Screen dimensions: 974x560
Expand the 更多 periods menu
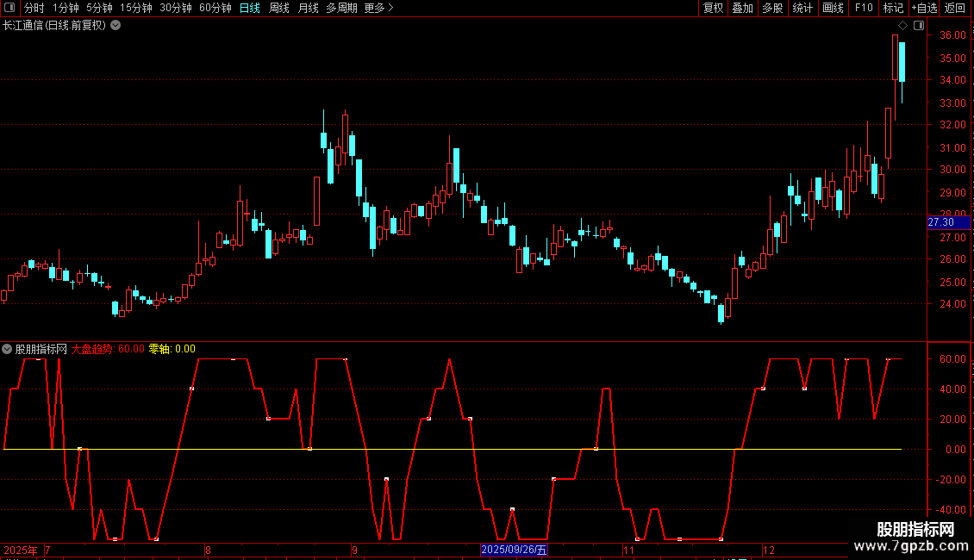click(379, 8)
